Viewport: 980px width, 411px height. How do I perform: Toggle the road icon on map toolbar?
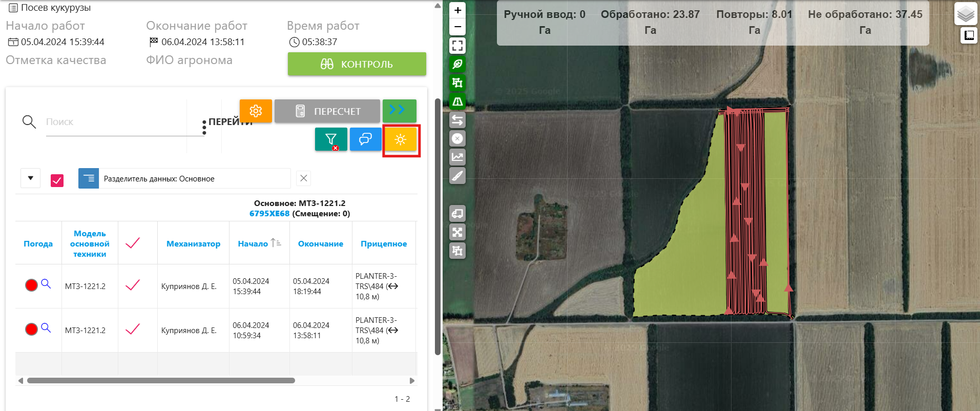pyautogui.click(x=457, y=101)
